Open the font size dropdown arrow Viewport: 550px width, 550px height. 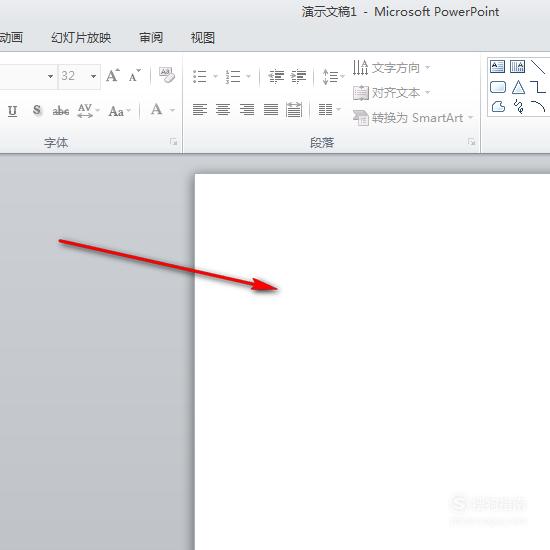pyautogui.click(x=94, y=76)
